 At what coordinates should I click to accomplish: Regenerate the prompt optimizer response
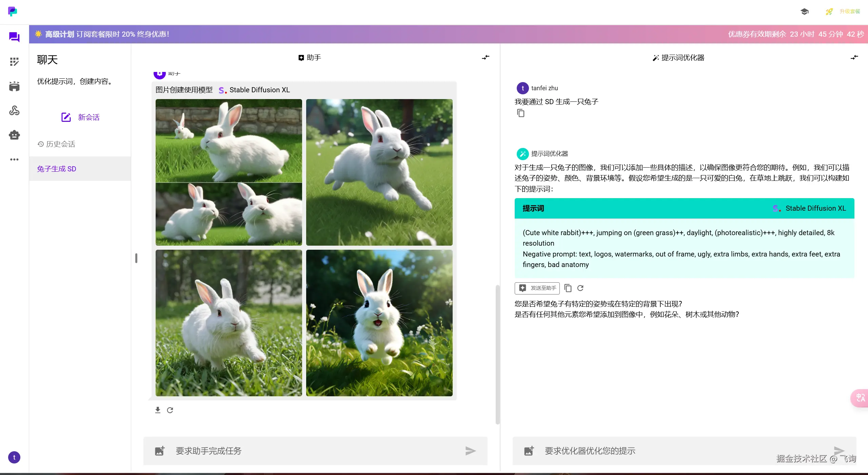[x=580, y=288]
